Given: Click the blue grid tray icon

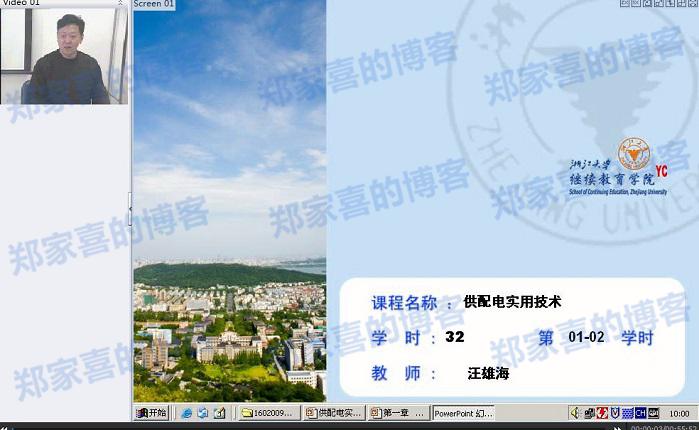Looking at the screenshot, I should 628,414.
